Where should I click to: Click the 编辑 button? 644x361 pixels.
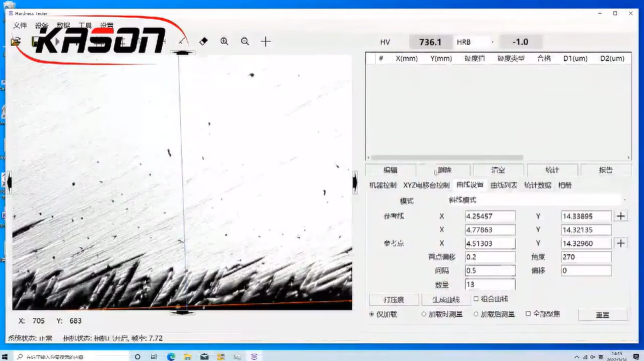pyautogui.click(x=390, y=169)
